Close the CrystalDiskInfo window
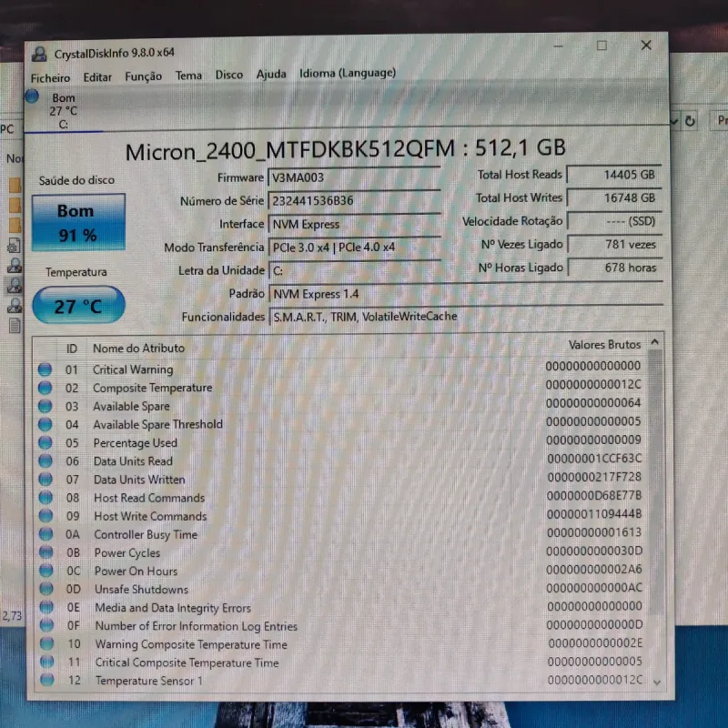Image resolution: width=728 pixels, height=728 pixels. [646, 45]
